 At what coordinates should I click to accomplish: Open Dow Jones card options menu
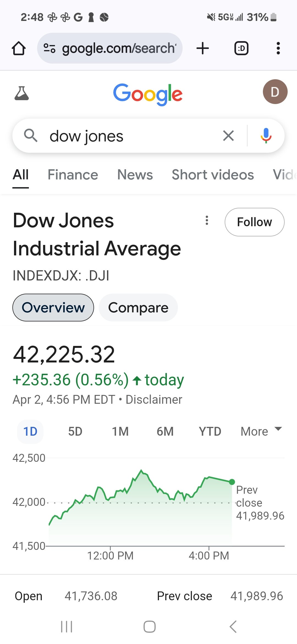(207, 220)
